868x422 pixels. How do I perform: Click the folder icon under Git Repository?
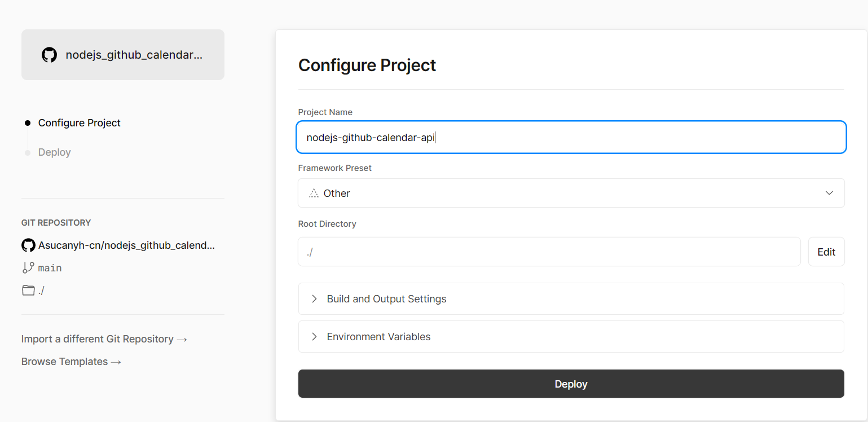tap(28, 291)
